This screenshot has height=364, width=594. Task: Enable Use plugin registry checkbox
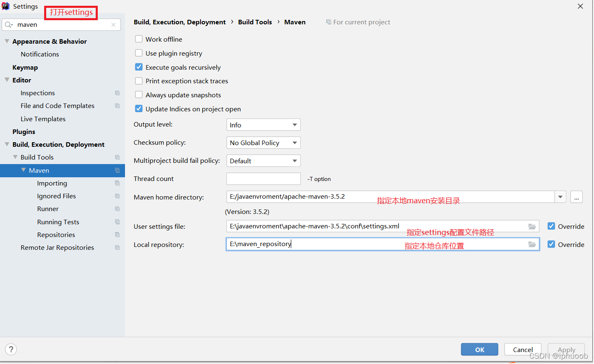pos(139,53)
